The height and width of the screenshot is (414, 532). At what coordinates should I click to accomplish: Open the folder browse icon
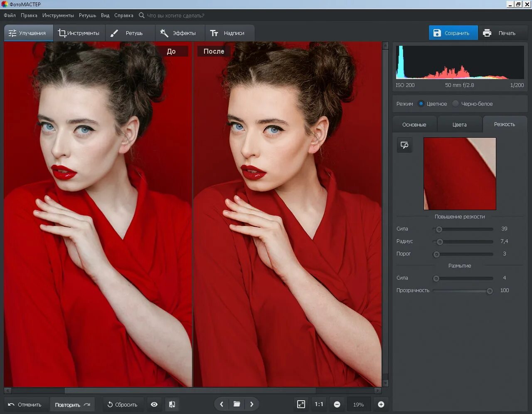coord(236,404)
